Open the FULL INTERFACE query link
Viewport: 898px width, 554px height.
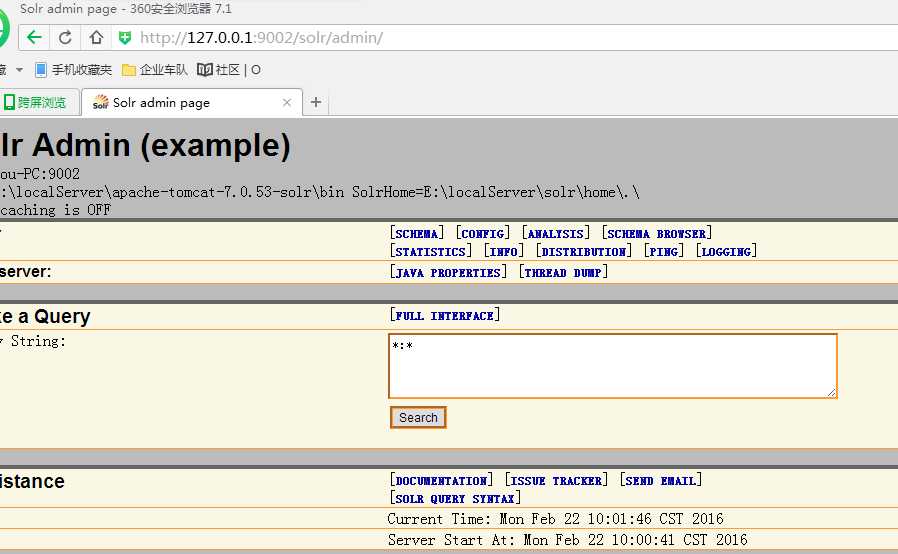click(444, 316)
